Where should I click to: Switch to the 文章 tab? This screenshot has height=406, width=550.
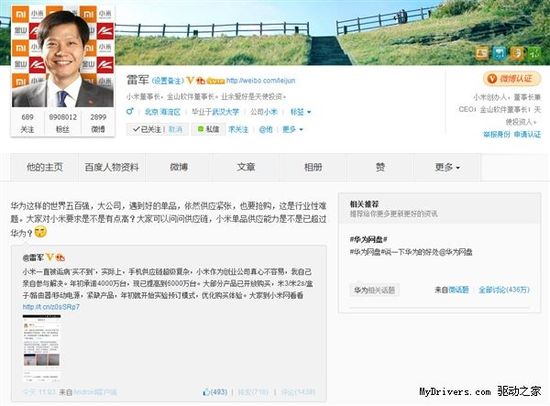[x=246, y=167]
